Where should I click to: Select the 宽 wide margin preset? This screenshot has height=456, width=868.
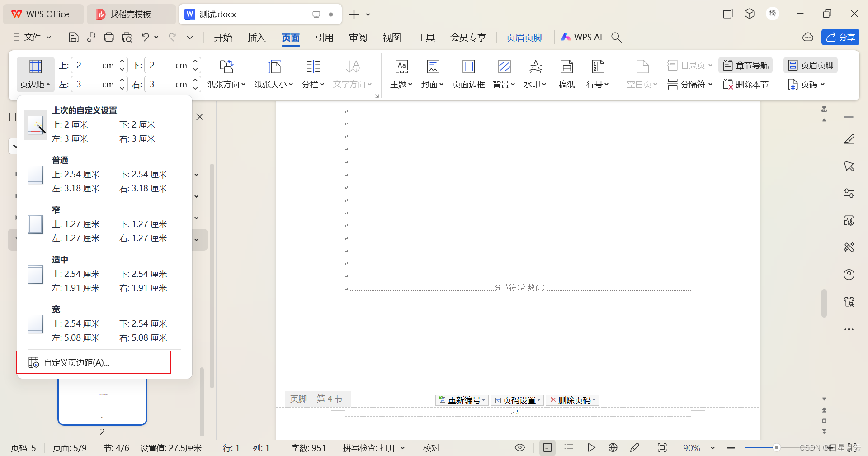104,324
